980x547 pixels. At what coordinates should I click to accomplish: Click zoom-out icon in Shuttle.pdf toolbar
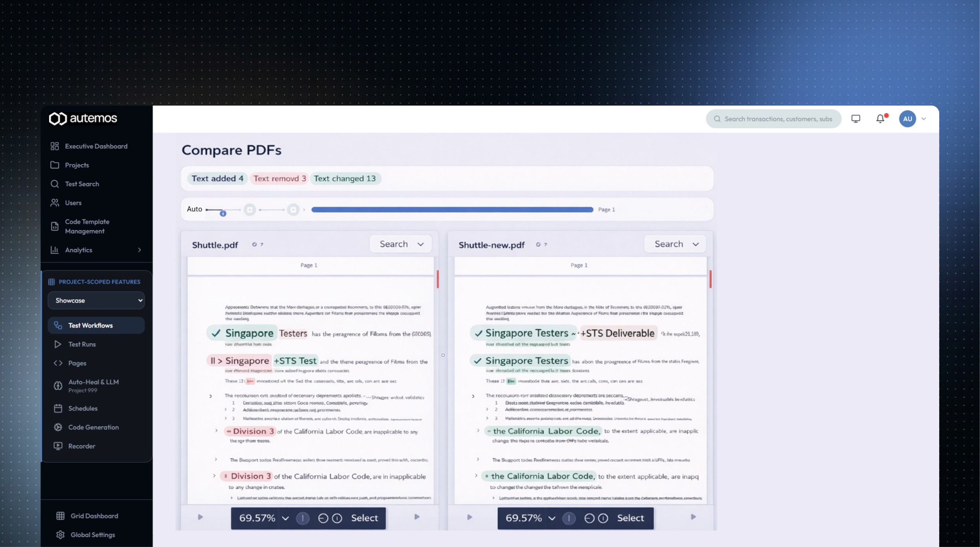click(x=323, y=518)
